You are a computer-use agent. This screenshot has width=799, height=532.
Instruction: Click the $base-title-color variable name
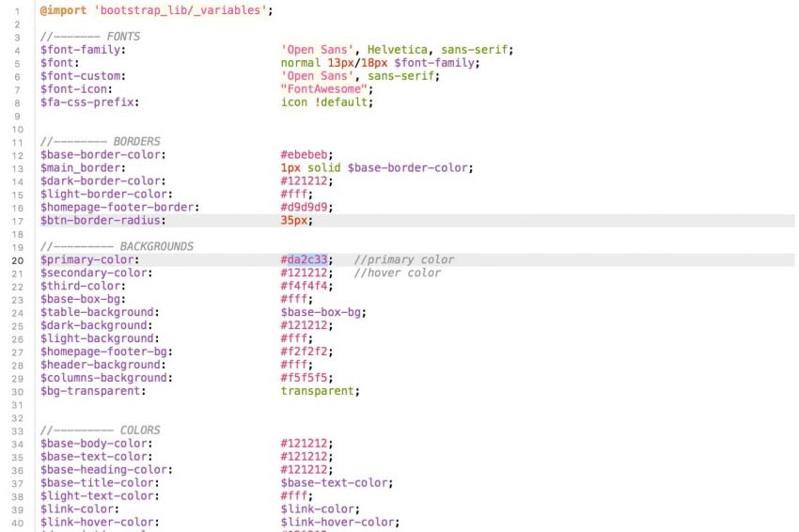click(x=100, y=483)
